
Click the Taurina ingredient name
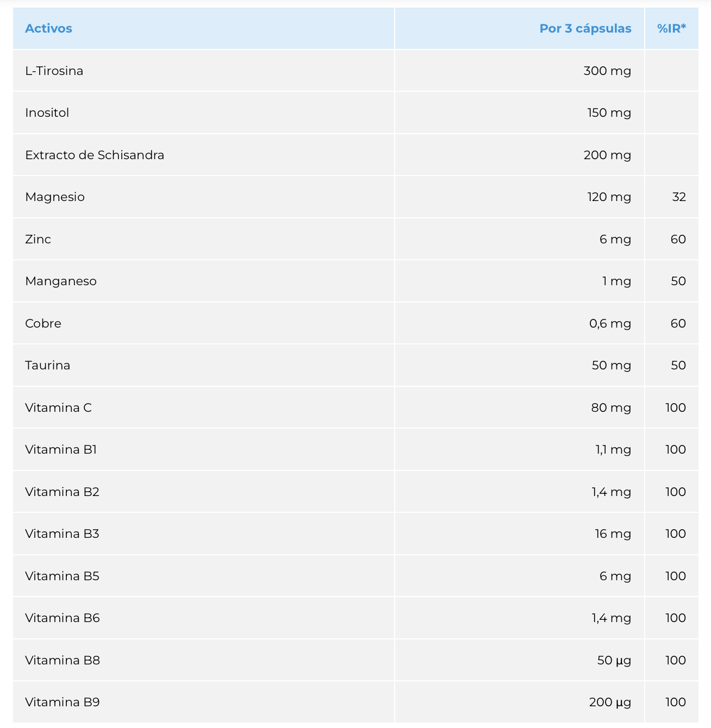48,365
